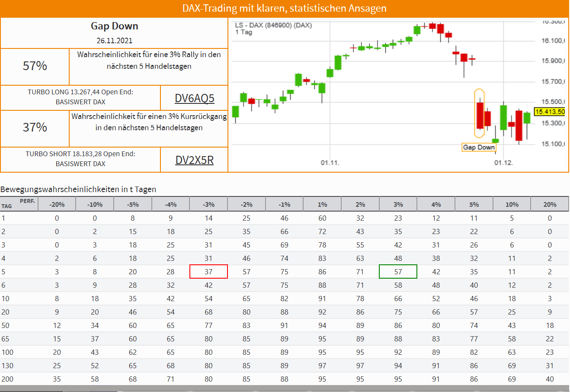Click the 57% rally probability value

35,66
